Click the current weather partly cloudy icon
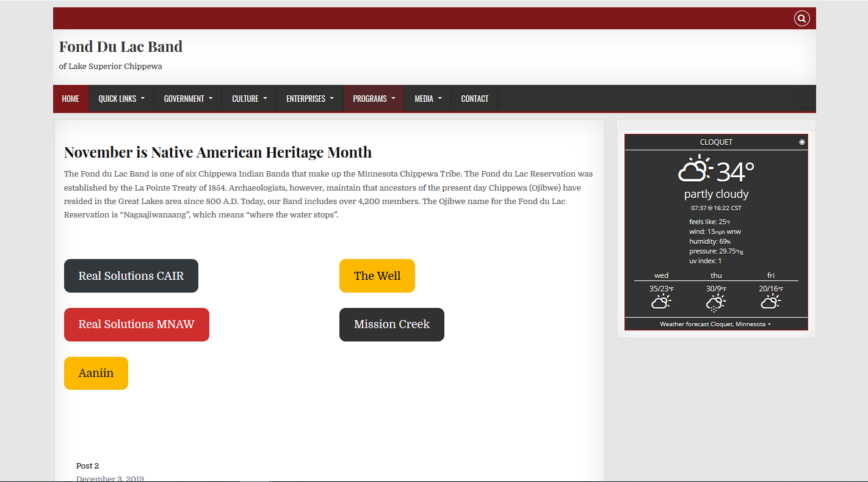The height and width of the screenshot is (482, 868). click(x=695, y=170)
